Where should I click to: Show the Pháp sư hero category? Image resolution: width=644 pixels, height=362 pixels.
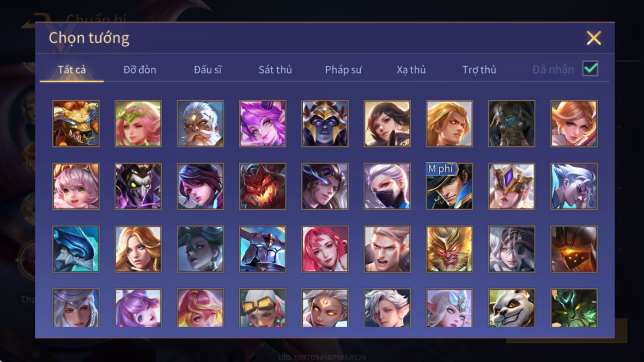point(343,70)
